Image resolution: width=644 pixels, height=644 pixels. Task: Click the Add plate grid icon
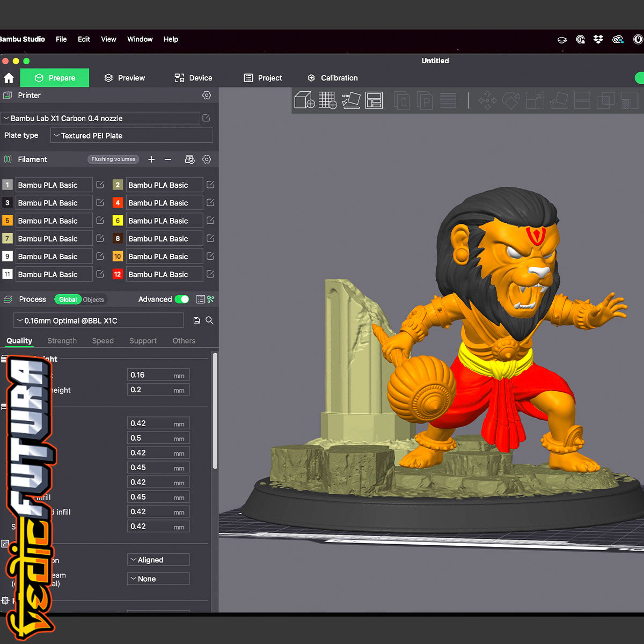click(327, 100)
